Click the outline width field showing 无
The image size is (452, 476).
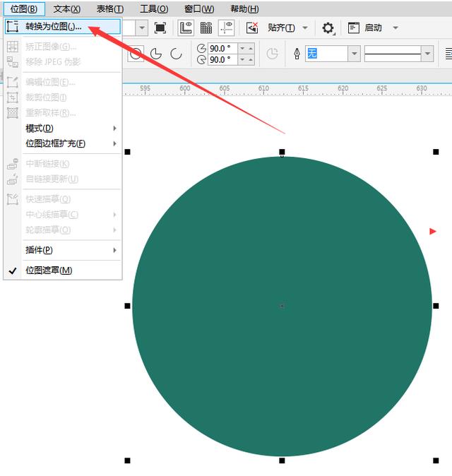[326, 54]
